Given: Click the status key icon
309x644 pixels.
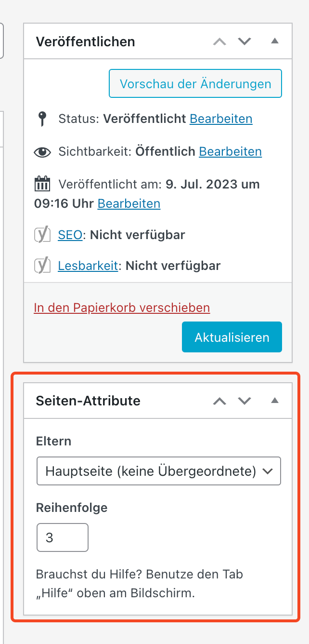Looking at the screenshot, I should [42, 119].
